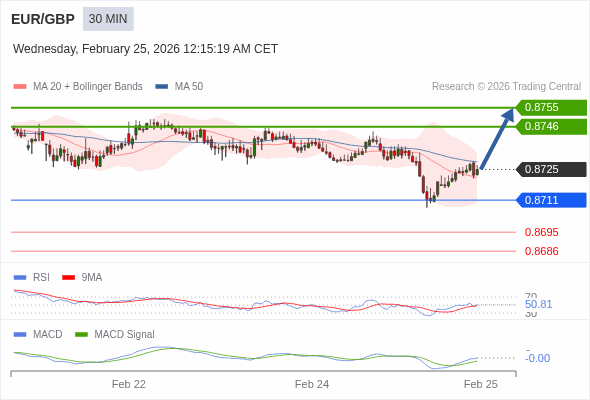Screen dimensions: 590x400
Task: Click the Feb 22 date axis label
Action: 129,385
